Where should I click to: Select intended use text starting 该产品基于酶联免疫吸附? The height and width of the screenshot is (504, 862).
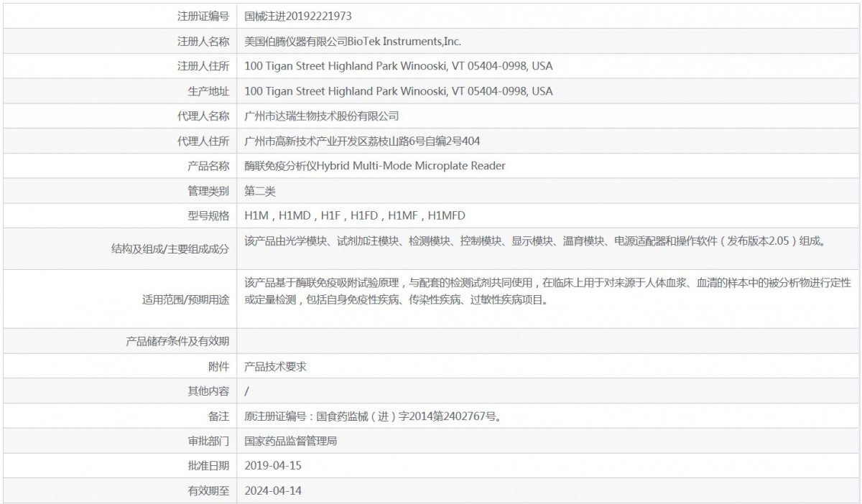click(x=547, y=292)
